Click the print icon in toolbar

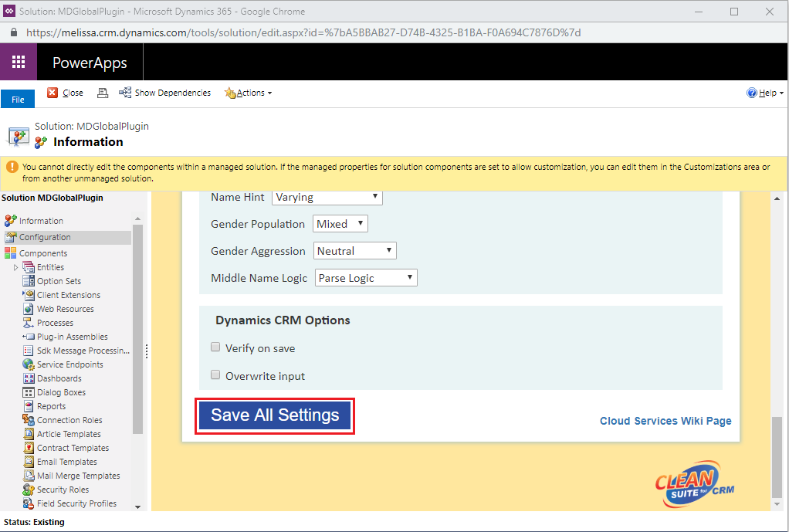point(103,93)
